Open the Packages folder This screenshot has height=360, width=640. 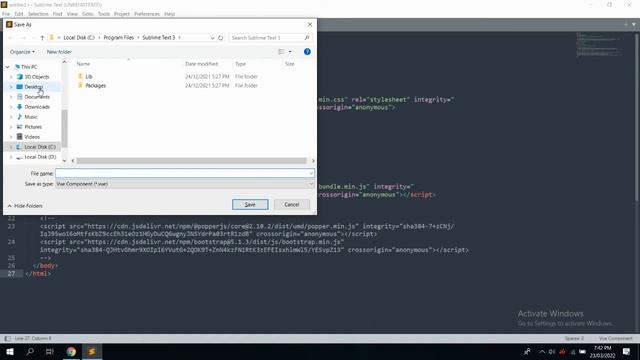point(96,86)
